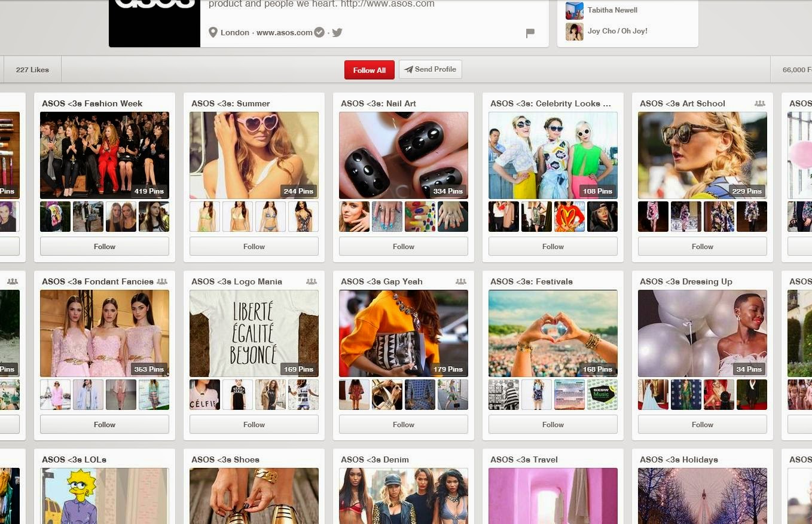Follow the Dressing Up board
Screen dimensions: 812x524
[703, 424]
